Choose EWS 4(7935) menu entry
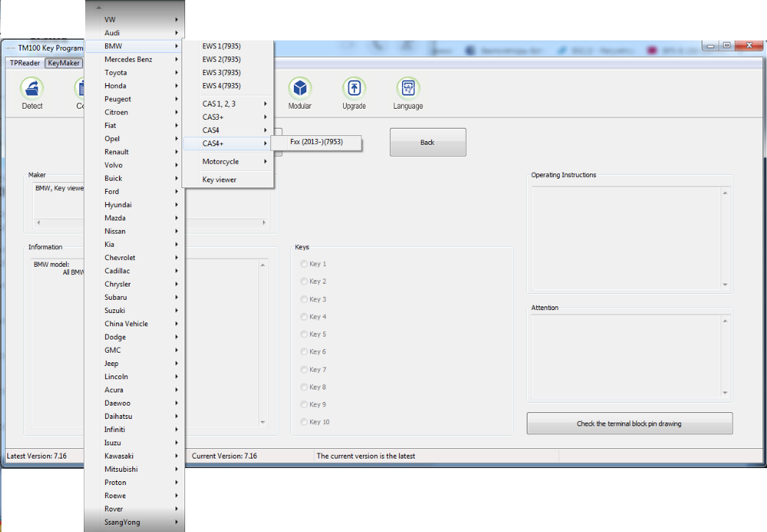 pyautogui.click(x=228, y=86)
